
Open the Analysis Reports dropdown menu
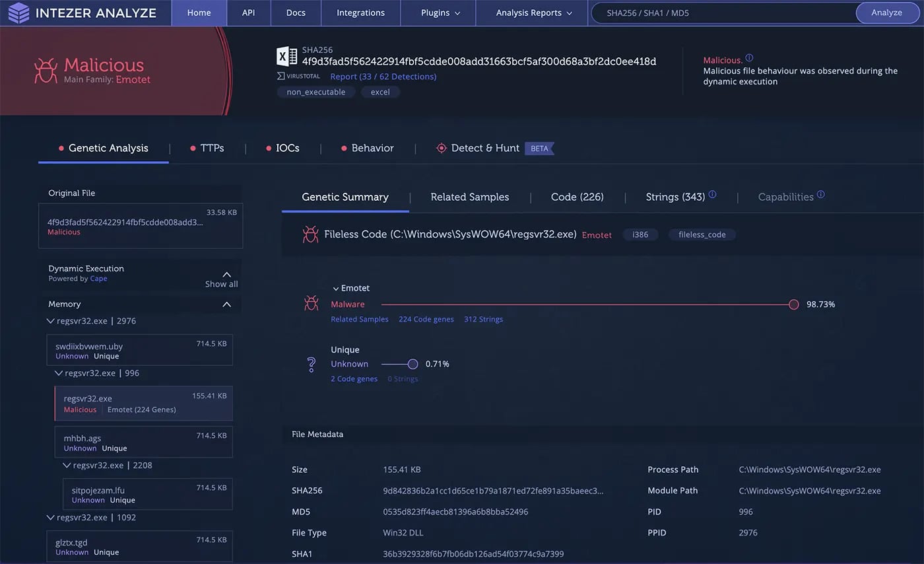pyautogui.click(x=534, y=13)
